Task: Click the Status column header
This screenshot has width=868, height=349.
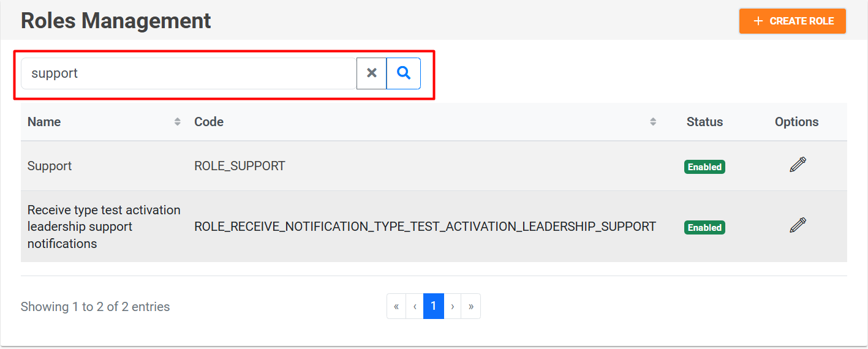Action: [704, 122]
